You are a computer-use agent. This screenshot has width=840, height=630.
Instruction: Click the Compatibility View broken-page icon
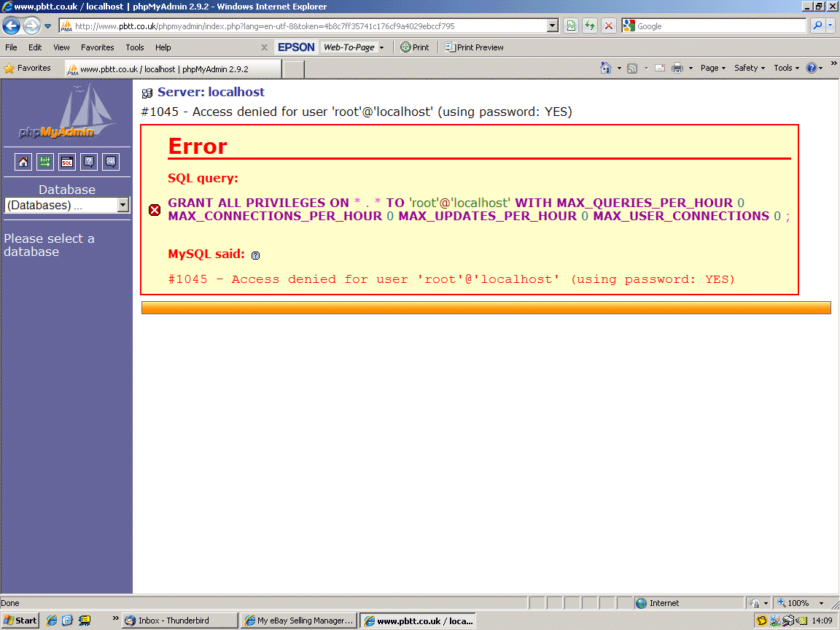[x=571, y=26]
